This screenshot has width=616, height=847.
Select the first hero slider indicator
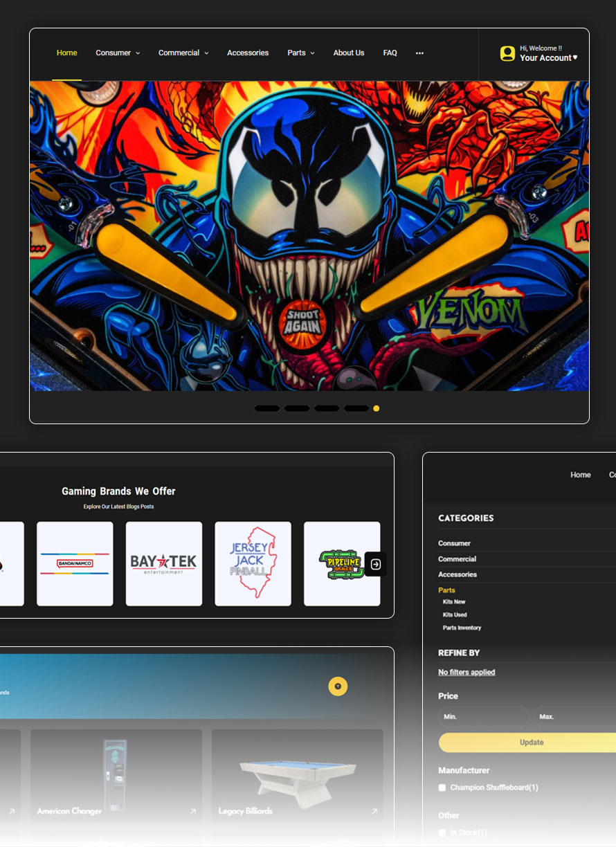[267, 408]
